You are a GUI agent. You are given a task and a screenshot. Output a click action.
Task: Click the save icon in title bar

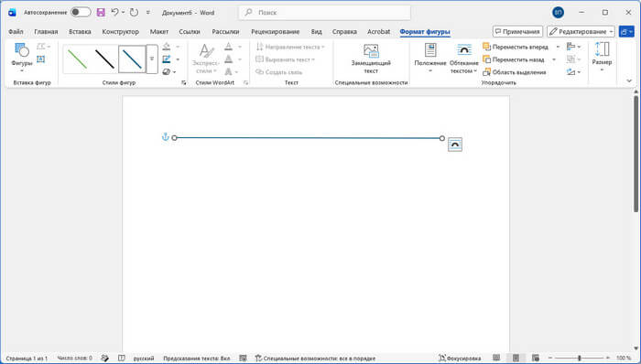(x=101, y=13)
